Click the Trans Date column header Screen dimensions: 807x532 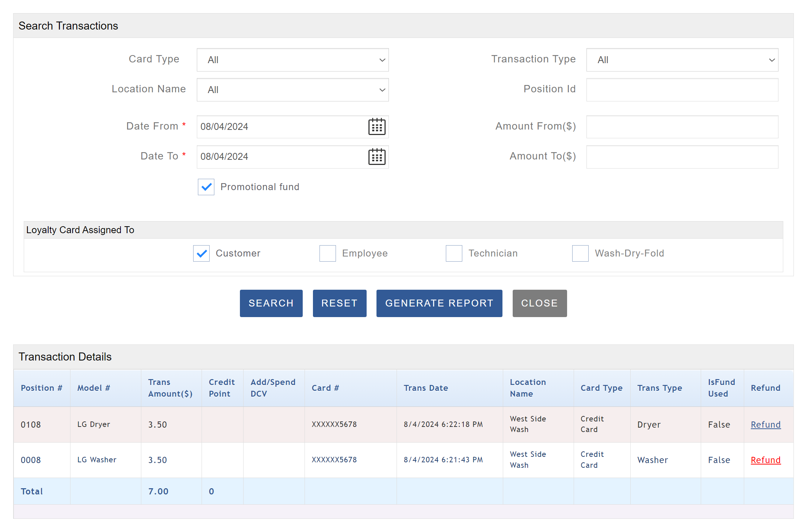425,388
